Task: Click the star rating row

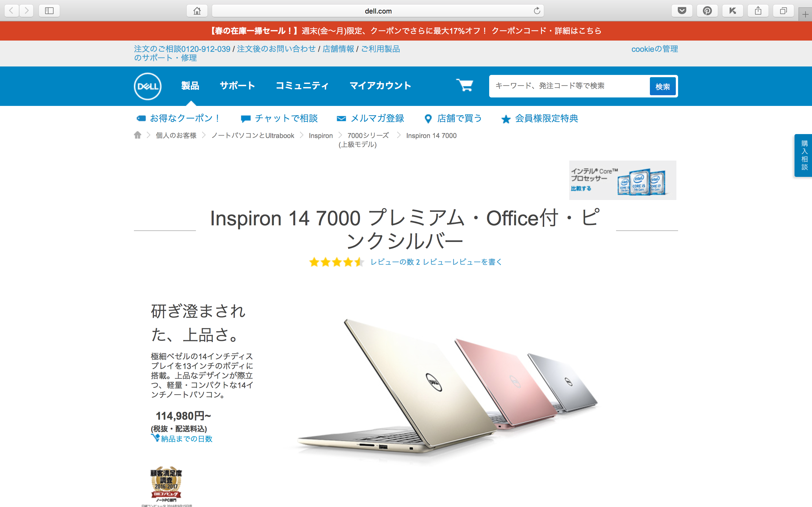Action: [336, 262]
